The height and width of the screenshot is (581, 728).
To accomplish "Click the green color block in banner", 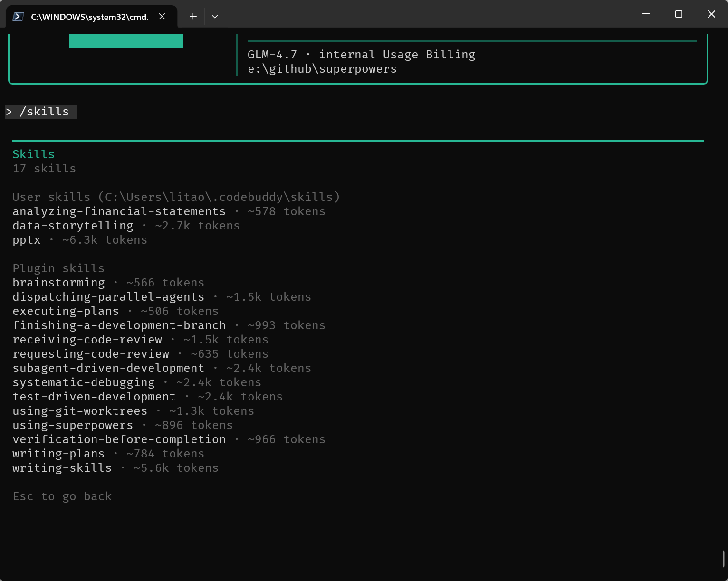I will pyautogui.click(x=126, y=41).
